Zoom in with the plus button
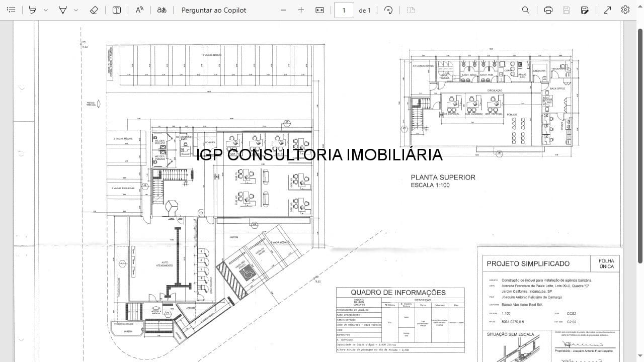 (301, 10)
